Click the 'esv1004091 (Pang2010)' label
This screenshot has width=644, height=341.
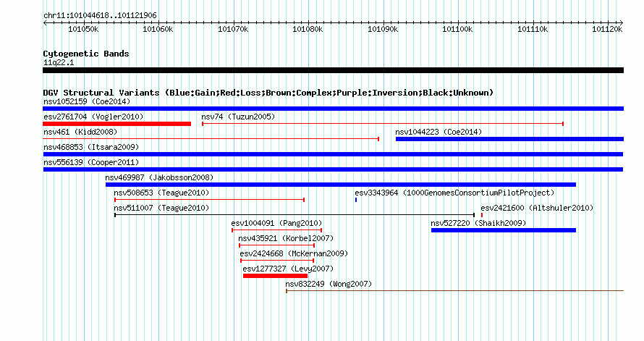pyautogui.click(x=276, y=223)
